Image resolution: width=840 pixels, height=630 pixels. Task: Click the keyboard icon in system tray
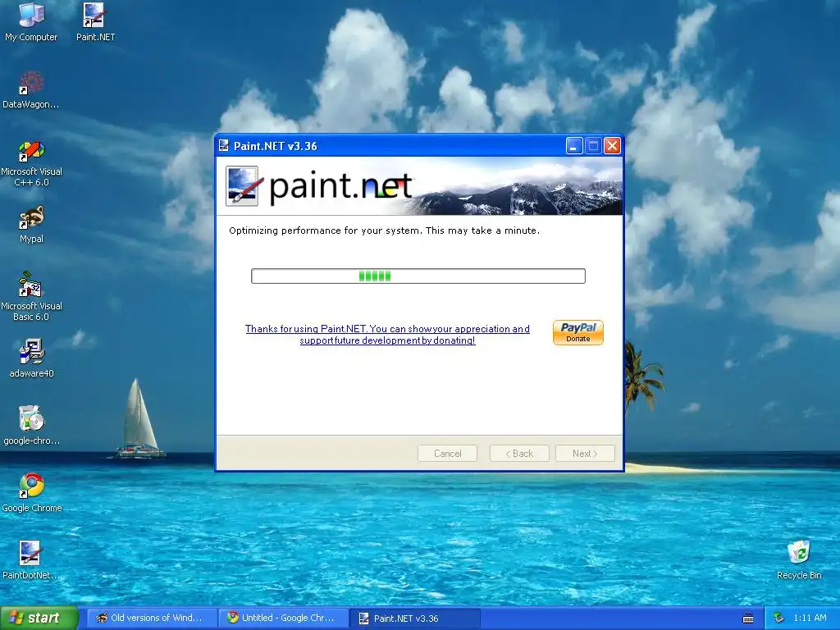pyautogui.click(x=748, y=619)
